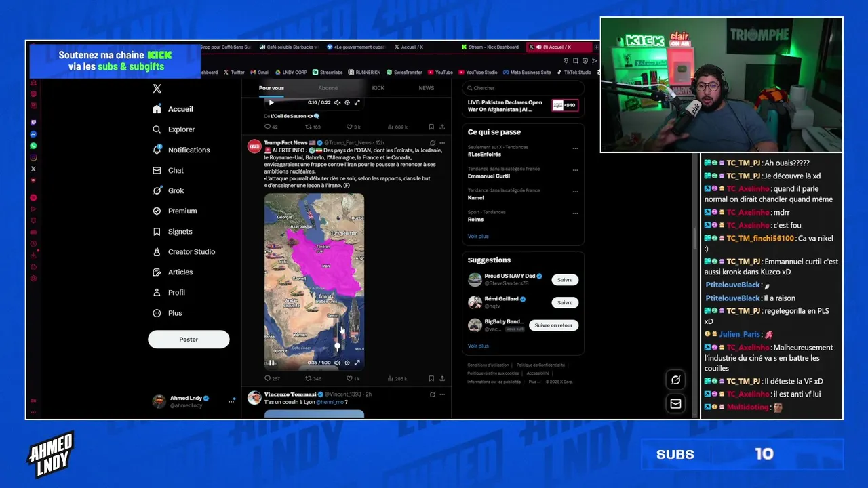The image size is (868, 488).
Task: Open Articles section
Action: [x=173, y=272]
